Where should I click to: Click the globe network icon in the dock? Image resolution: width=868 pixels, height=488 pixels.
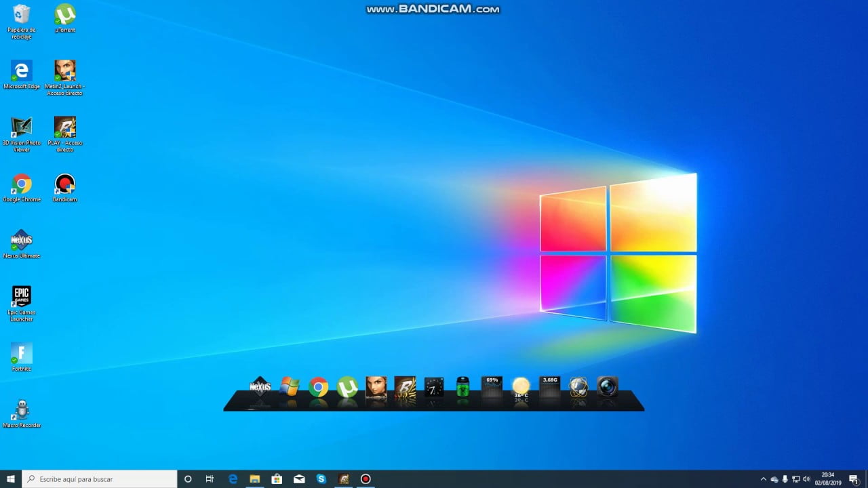coord(578,387)
